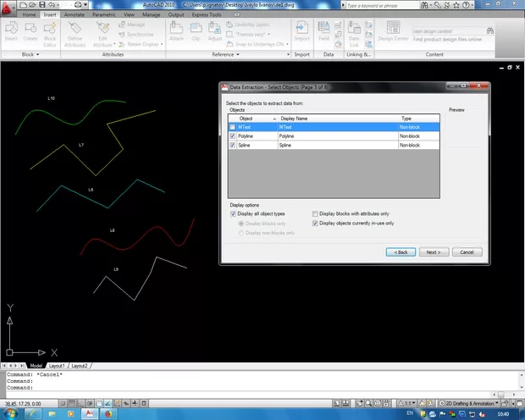Open the Layout1 tab
The image size is (525, 420).
(57, 364)
